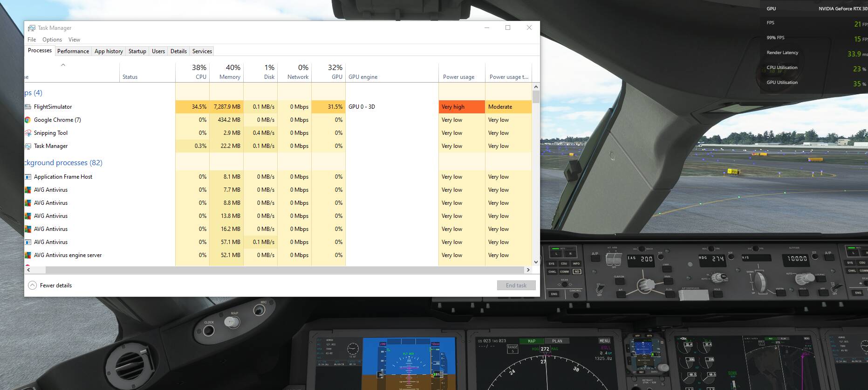
Task: Click the FlightSimulator process icon
Action: (x=28, y=107)
